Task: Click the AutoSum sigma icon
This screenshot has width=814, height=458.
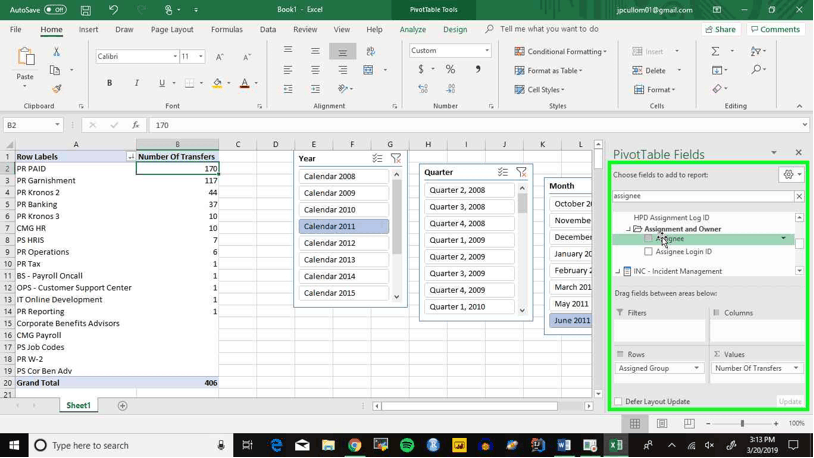Action: tap(715, 51)
